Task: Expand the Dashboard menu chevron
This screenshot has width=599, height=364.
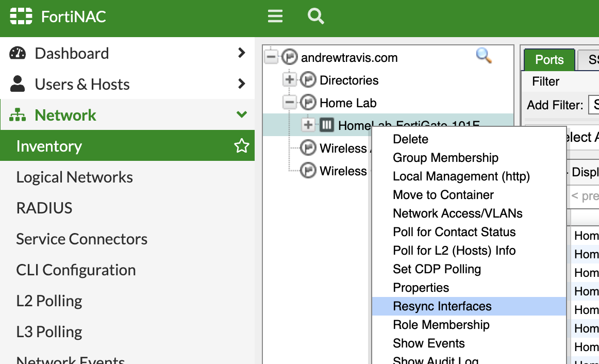Action: point(241,53)
